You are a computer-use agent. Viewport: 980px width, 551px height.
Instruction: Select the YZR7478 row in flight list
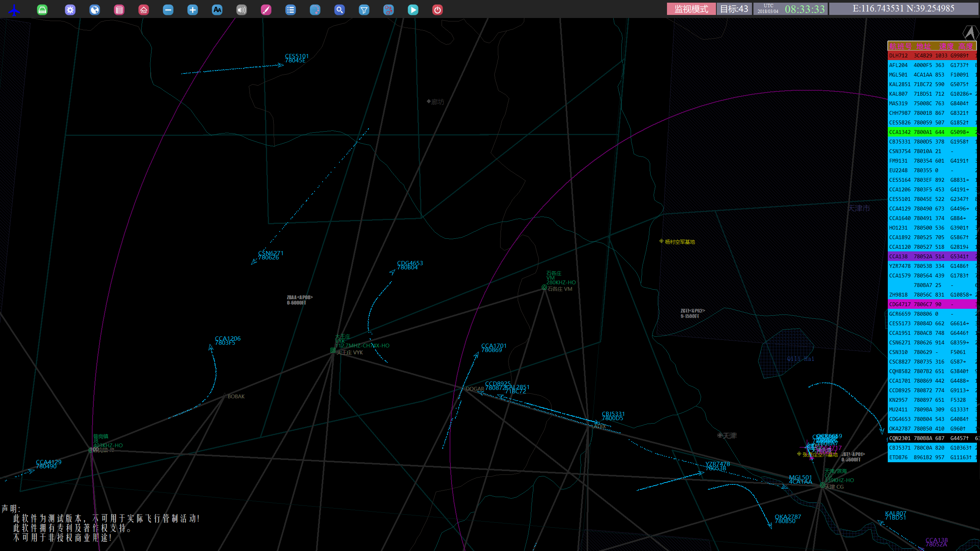(x=932, y=266)
